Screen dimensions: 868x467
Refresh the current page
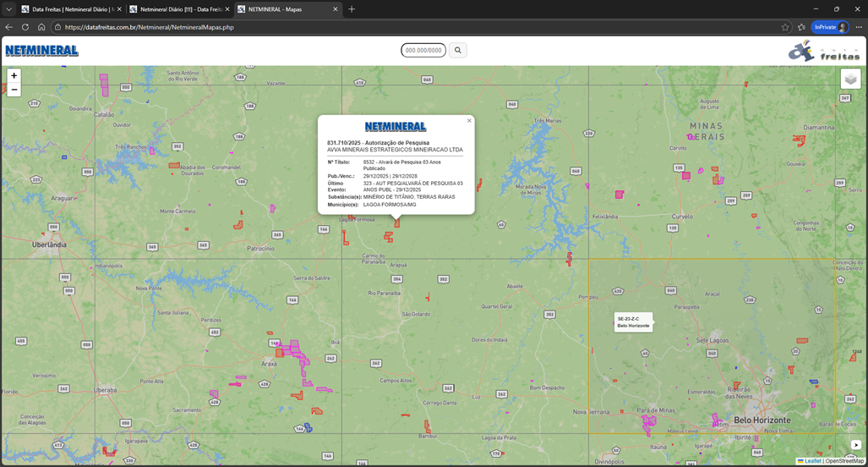(x=25, y=27)
